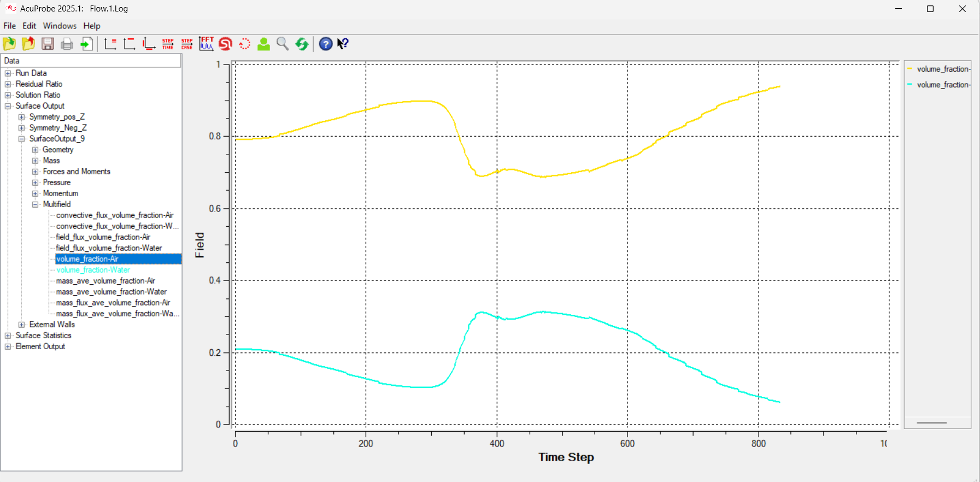This screenshot has height=482, width=980.
Task: Refresh data with green arrows icon
Action: click(x=302, y=44)
